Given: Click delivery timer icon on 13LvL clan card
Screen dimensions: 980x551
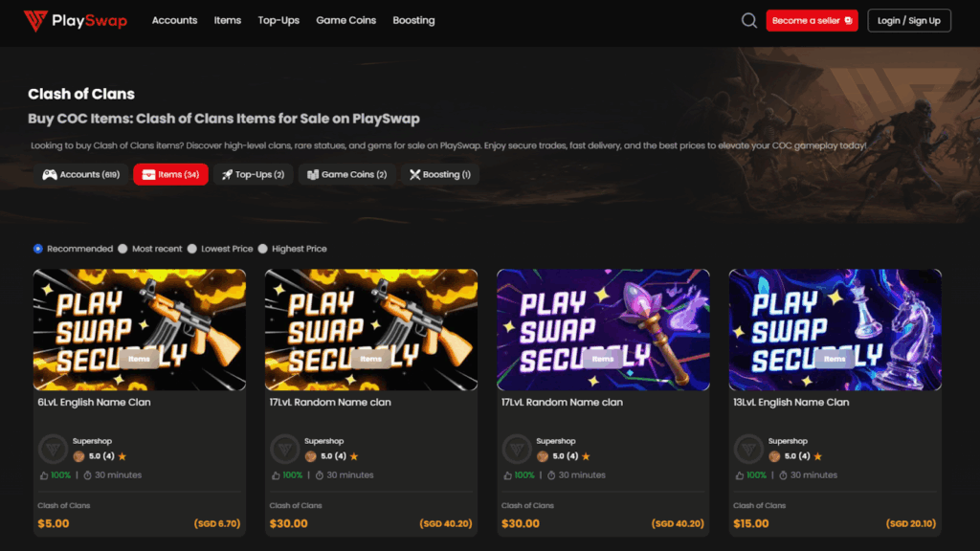Looking at the screenshot, I should point(783,475).
